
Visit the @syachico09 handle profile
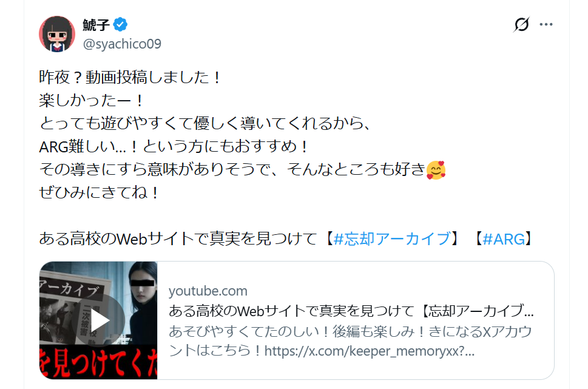pyautogui.click(x=122, y=44)
